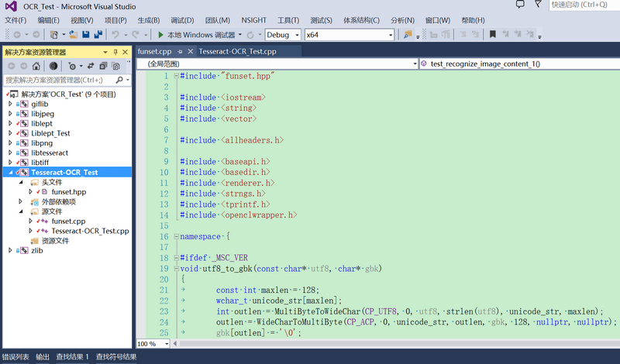
Task: Close the funset.cpp editor tab
Action: click(190, 51)
